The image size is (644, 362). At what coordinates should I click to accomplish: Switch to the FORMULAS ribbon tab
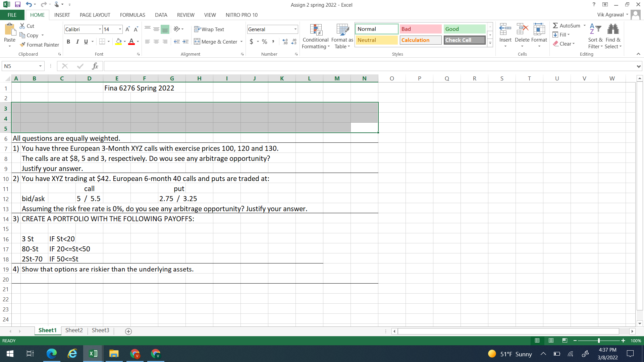pyautogui.click(x=132, y=15)
